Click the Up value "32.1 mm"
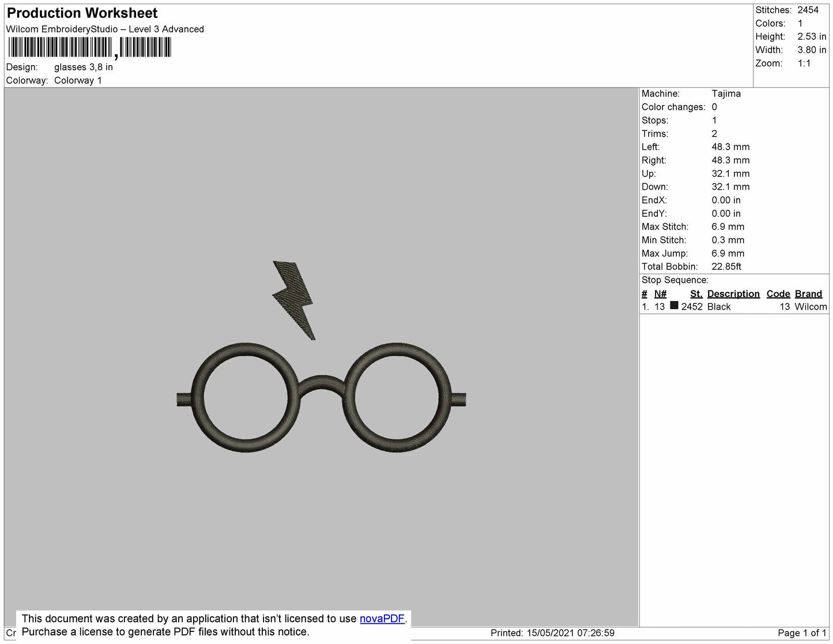This screenshot has width=833, height=644. tap(731, 174)
